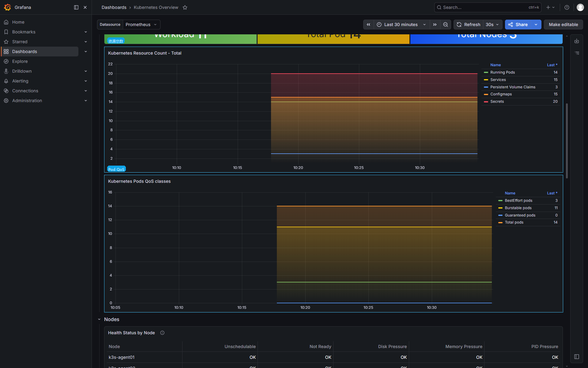Image resolution: width=588 pixels, height=368 pixels.
Task: Click the 资源总数 link badge
Action: (x=116, y=41)
